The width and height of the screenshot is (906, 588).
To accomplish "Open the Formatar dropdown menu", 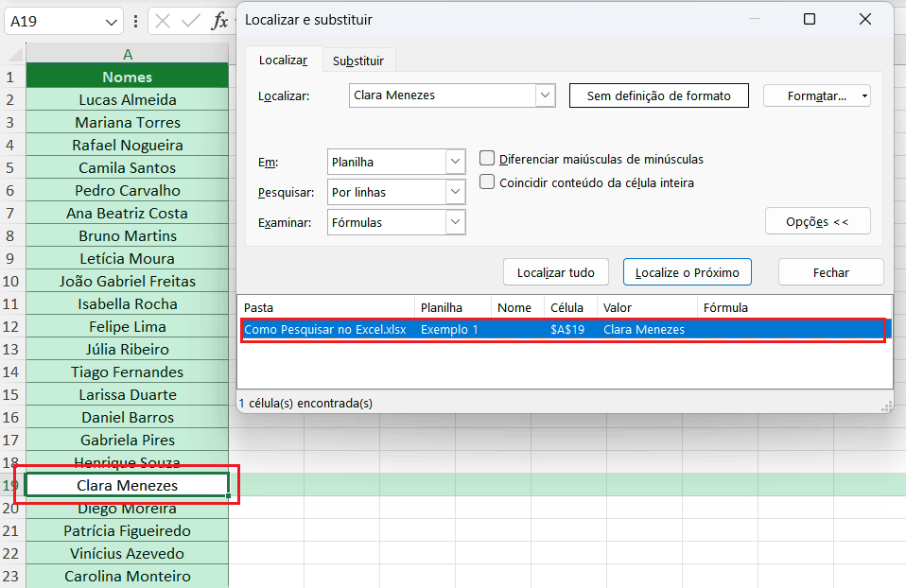I will pyautogui.click(x=817, y=95).
